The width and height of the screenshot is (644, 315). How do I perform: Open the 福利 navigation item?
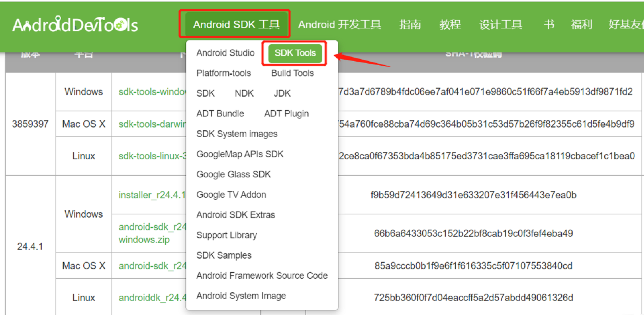tap(582, 25)
